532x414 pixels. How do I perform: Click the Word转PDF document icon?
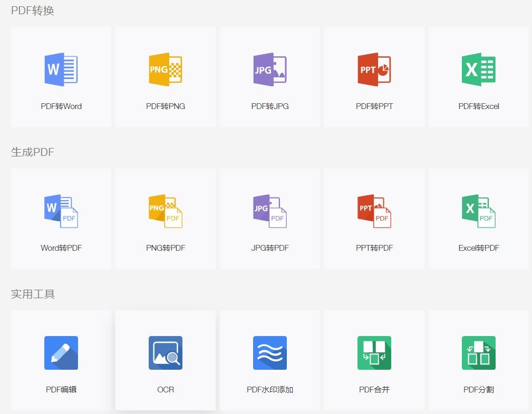tap(61, 211)
